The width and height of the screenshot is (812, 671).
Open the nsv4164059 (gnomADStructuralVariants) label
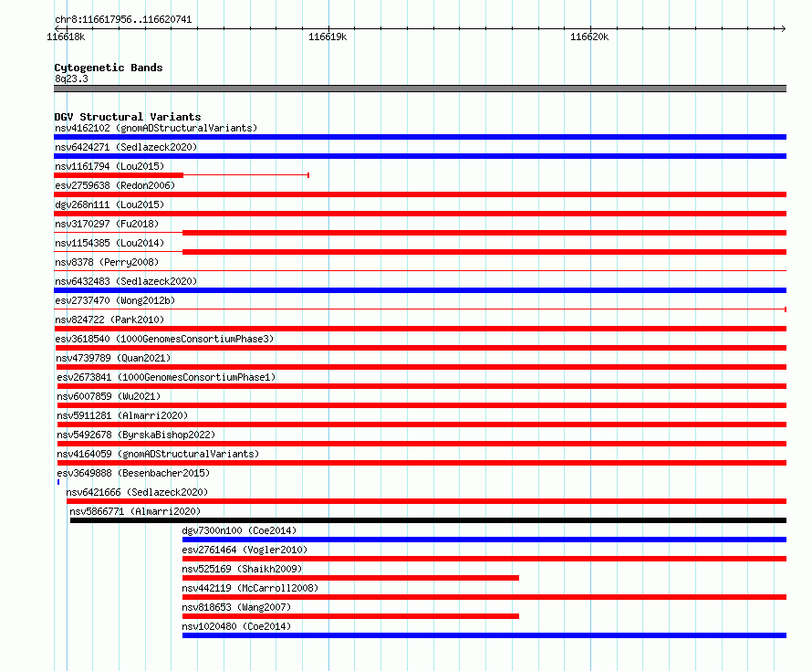coord(158,454)
